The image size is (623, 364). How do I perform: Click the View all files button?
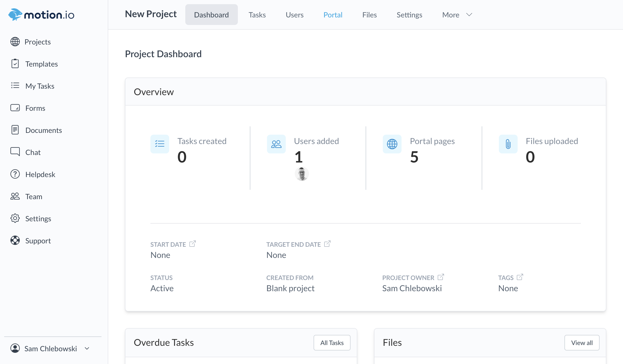(x=582, y=343)
